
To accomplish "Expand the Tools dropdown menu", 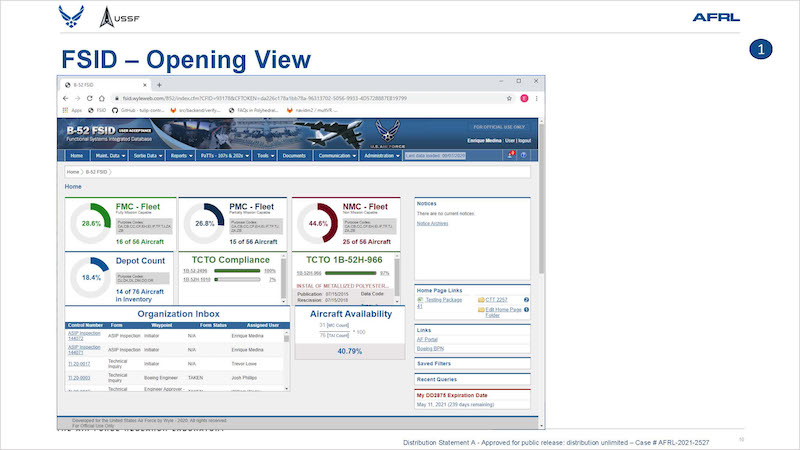I will click(265, 156).
